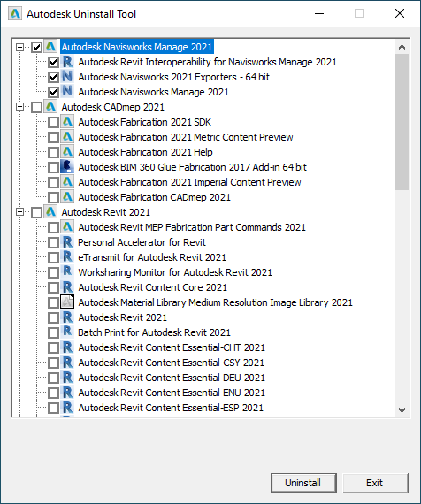Collapse the Autodesk CADmep 2021 tree node
This screenshot has height=504, width=421.
20,107
